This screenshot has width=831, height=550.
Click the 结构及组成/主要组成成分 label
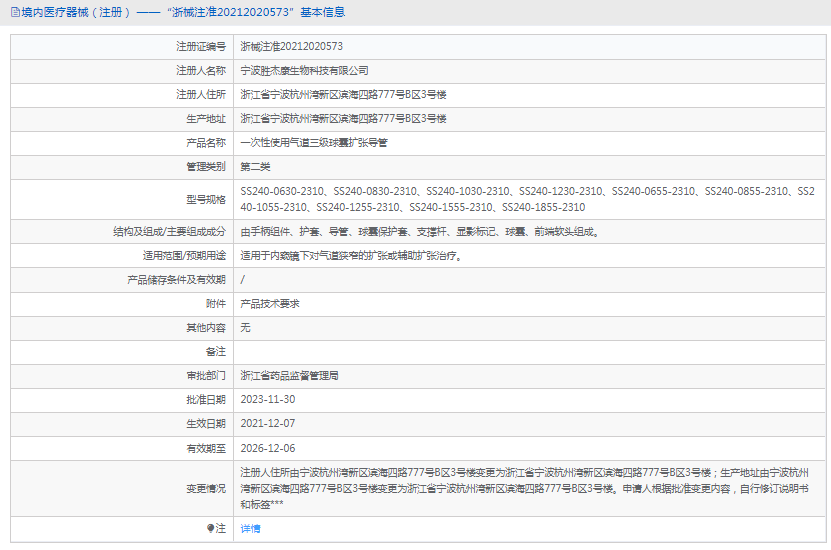pyautogui.click(x=170, y=232)
